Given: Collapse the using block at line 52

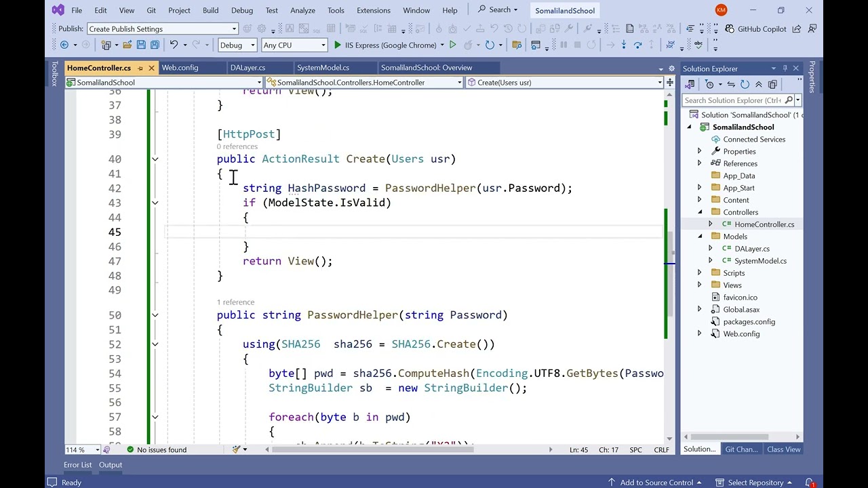Looking at the screenshot, I should tap(155, 344).
